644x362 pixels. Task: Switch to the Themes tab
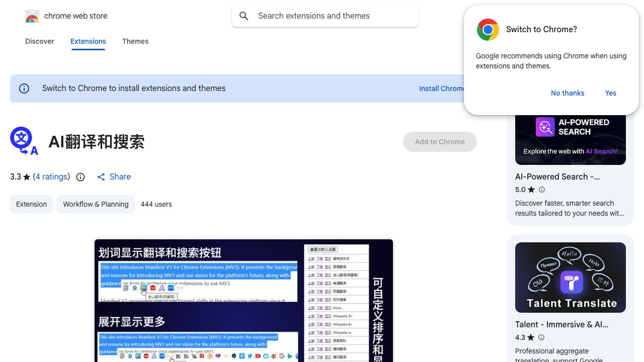pos(135,41)
